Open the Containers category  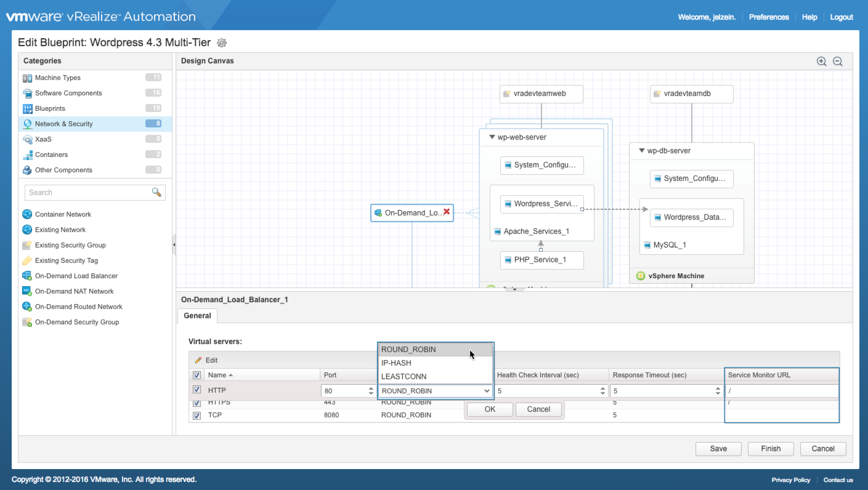pos(95,155)
